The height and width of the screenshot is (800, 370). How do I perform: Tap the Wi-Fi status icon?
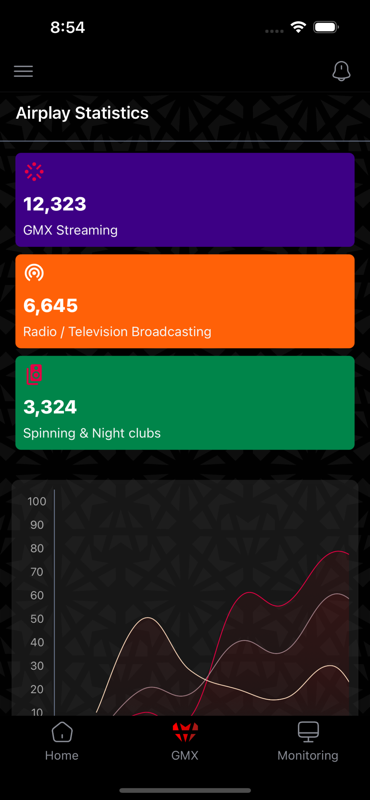tap(298, 27)
